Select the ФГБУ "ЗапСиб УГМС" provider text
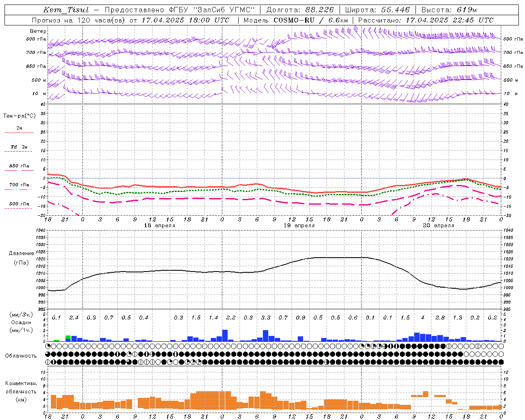525x420 pixels. (212, 10)
